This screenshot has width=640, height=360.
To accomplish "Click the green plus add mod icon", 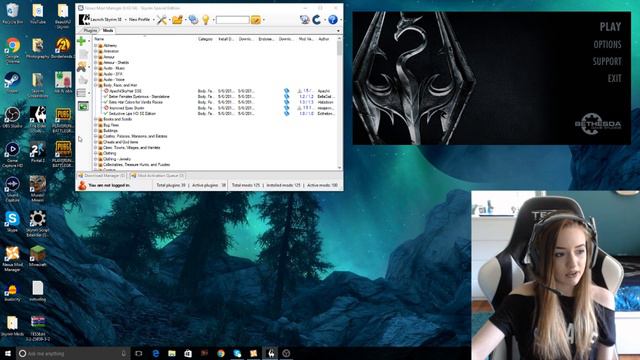I will click(81, 41).
